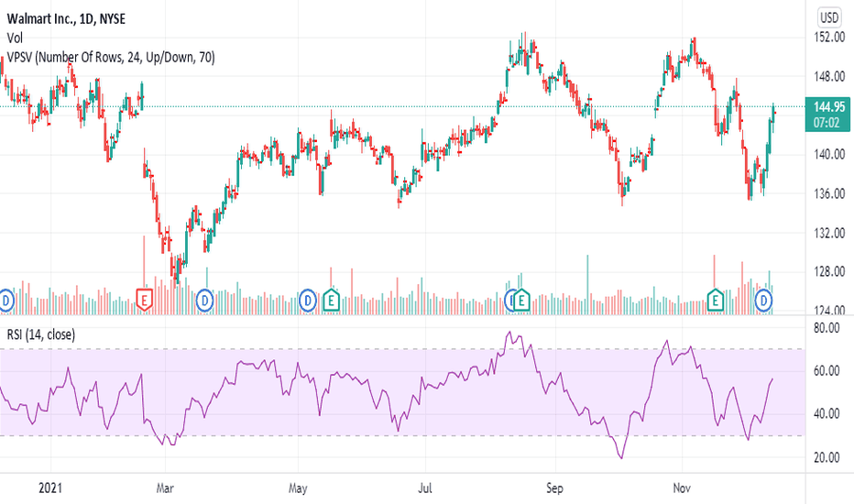Image resolution: width=854 pixels, height=504 pixels.
Task: Click the D dividend marker at the chart's left edge
Action: [5, 301]
